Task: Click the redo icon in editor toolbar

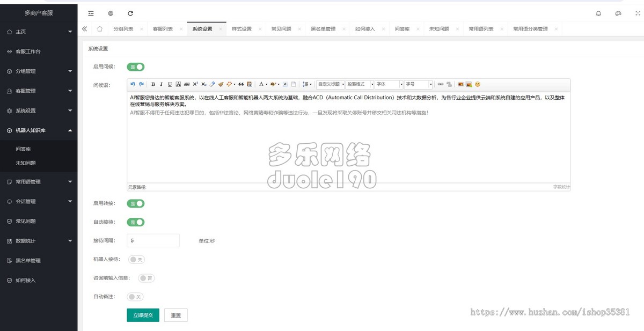Action: tap(141, 84)
